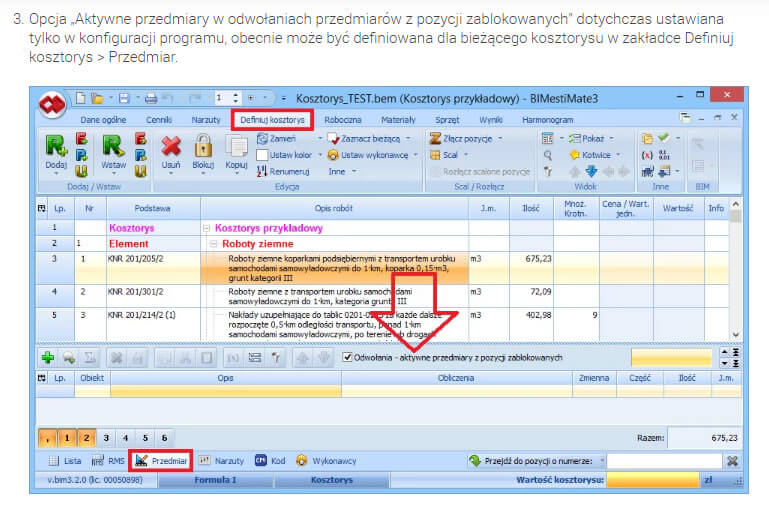769x513 pixels.
Task: Click the yellow field in przedmiar toolbar
Action: click(671, 358)
